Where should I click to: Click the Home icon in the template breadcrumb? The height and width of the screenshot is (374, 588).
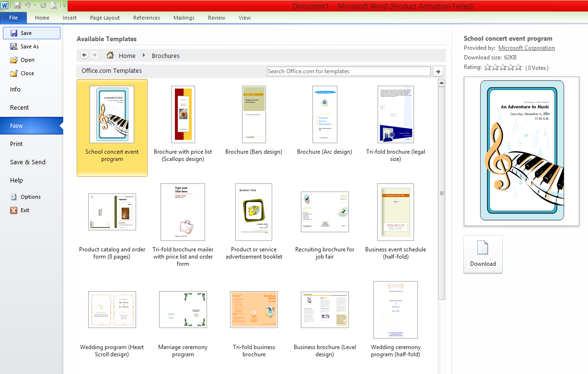110,55
